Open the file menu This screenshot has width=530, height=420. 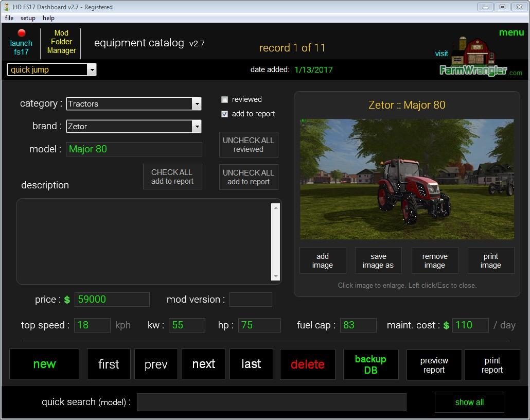pos(9,18)
